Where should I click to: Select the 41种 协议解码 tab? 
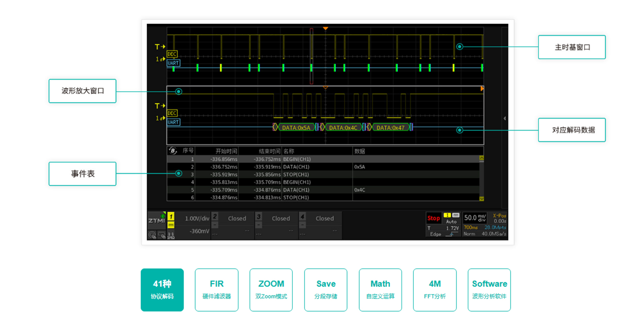pyautogui.click(x=162, y=290)
